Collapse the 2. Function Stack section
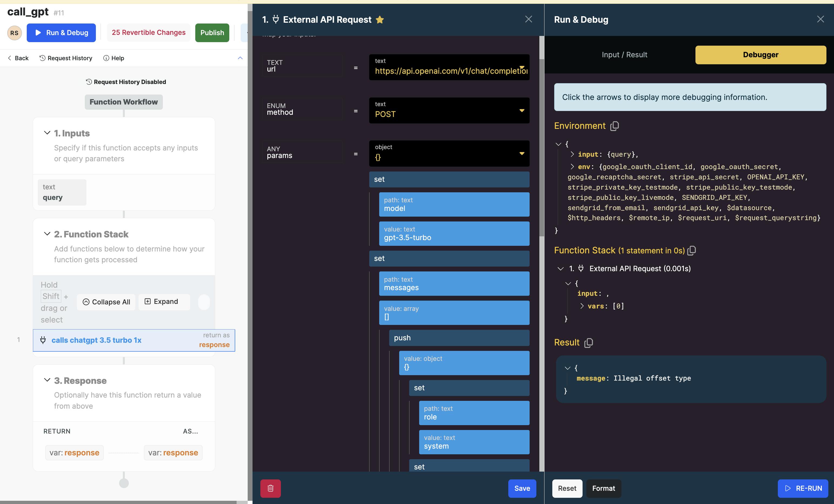The height and width of the screenshot is (504, 834). [47, 234]
